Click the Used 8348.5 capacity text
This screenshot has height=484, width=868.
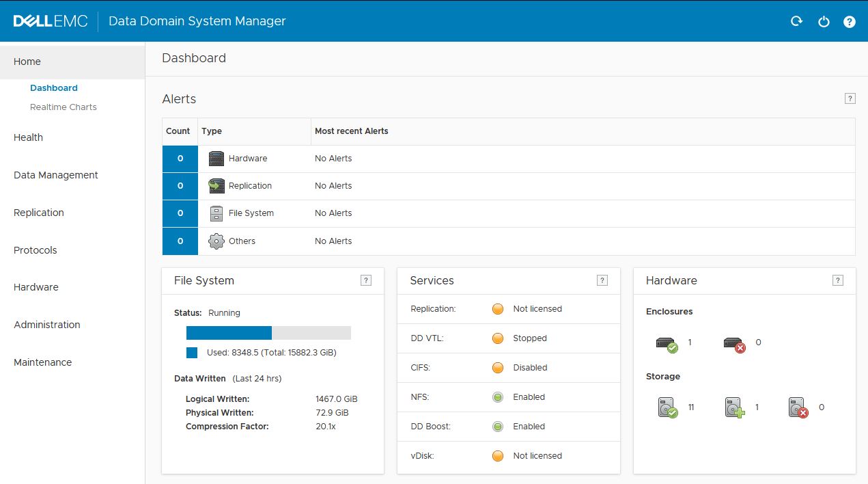272,353
